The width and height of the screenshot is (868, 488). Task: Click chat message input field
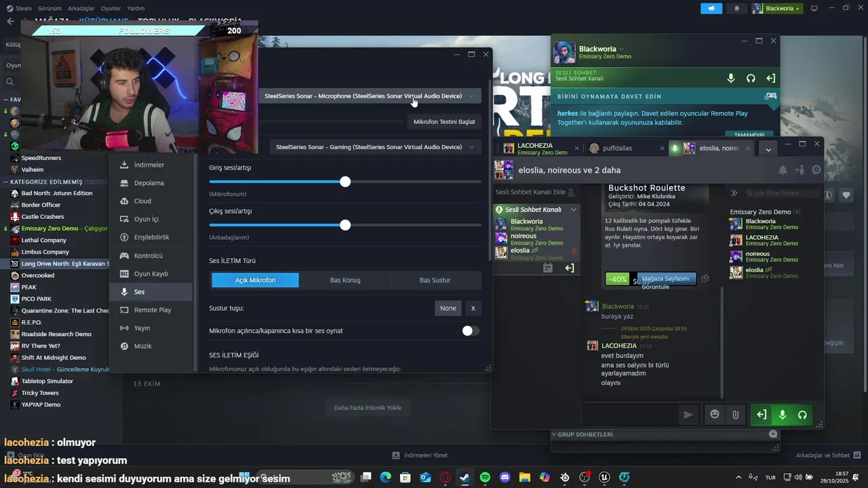(630, 415)
